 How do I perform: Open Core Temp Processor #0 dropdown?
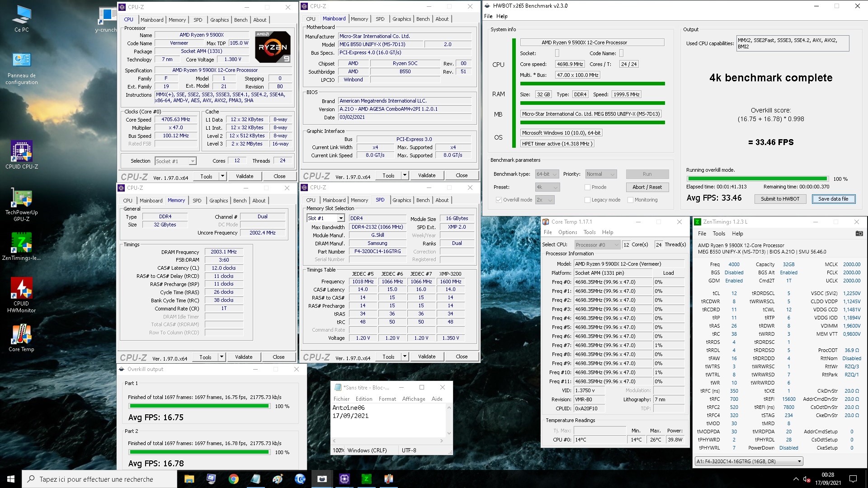coord(597,244)
